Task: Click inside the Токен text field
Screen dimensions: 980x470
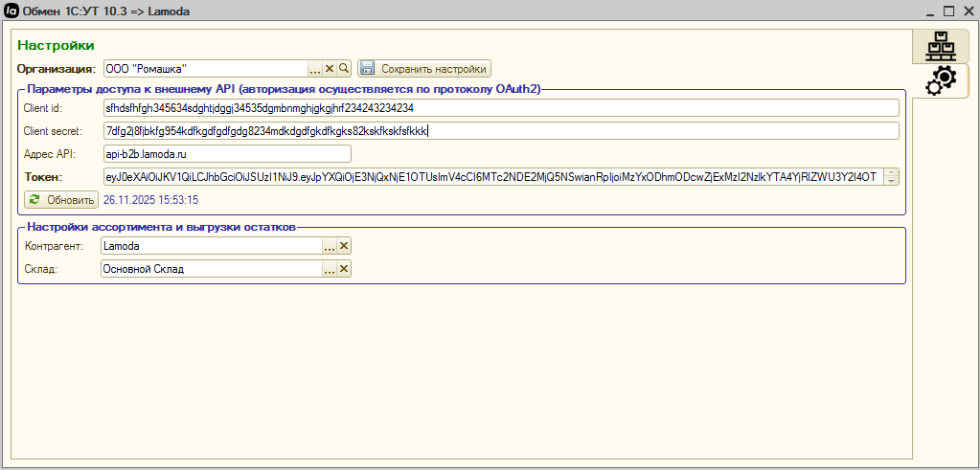Action: (x=493, y=177)
